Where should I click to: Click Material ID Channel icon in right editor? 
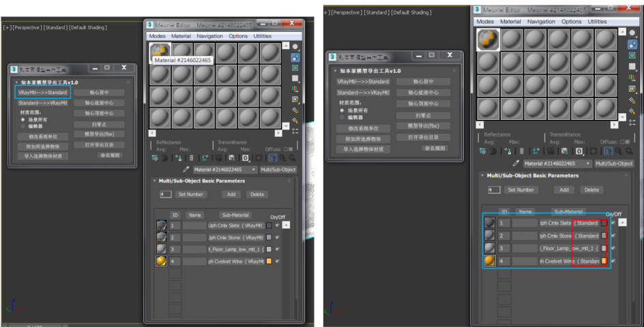coord(579,151)
